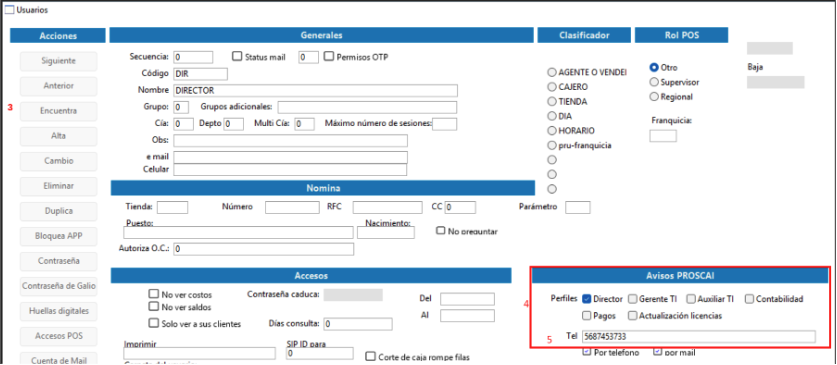837x365 pixels.
Task: Click the Puesto input field
Action: click(238, 232)
